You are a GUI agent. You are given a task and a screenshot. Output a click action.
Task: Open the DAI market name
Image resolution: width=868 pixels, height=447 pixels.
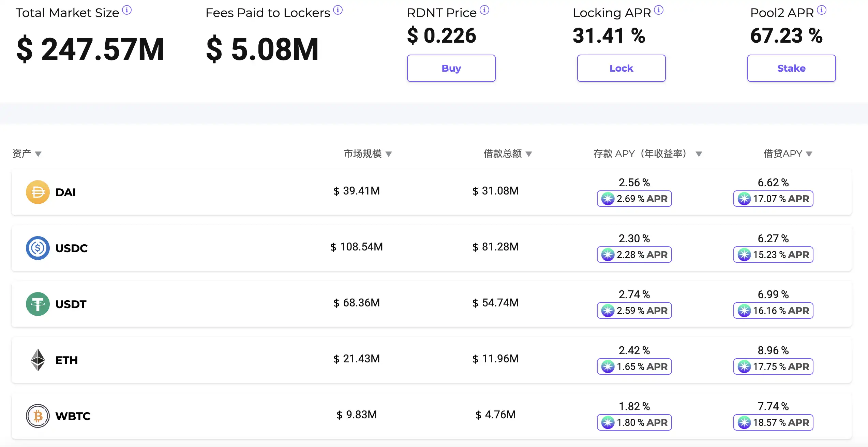click(65, 192)
